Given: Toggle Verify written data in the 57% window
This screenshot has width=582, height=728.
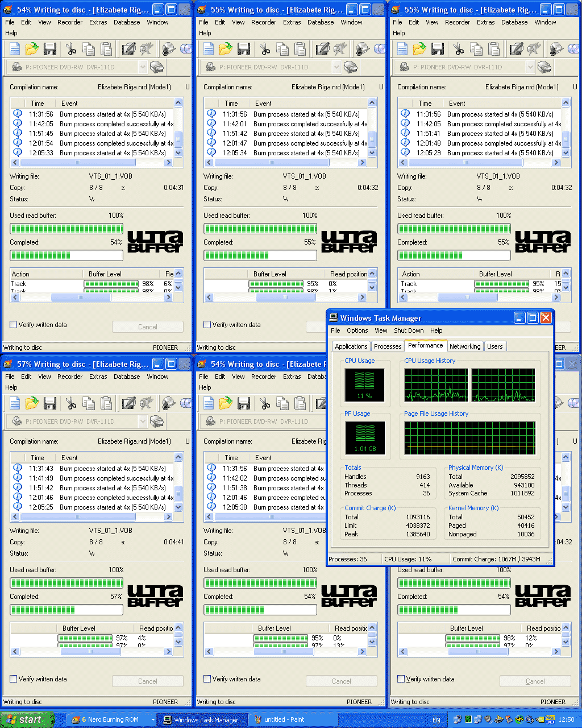Looking at the screenshot, I should point(13,679).
